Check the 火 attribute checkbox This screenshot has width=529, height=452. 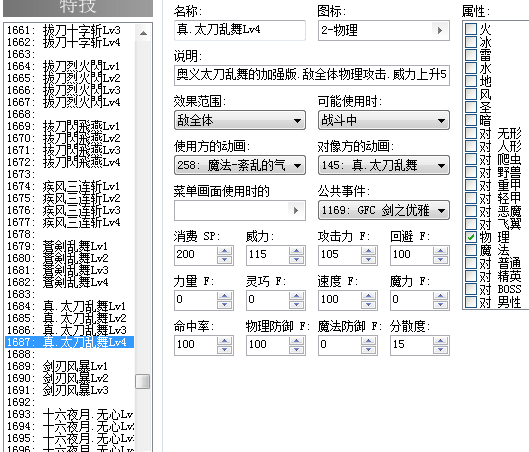[x=471, y=29]
